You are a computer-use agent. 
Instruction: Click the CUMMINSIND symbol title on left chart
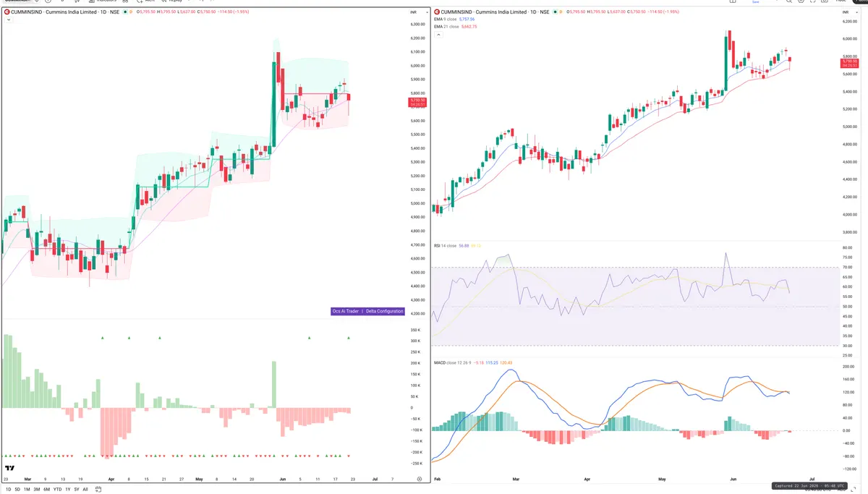click(x=66, y=12)
